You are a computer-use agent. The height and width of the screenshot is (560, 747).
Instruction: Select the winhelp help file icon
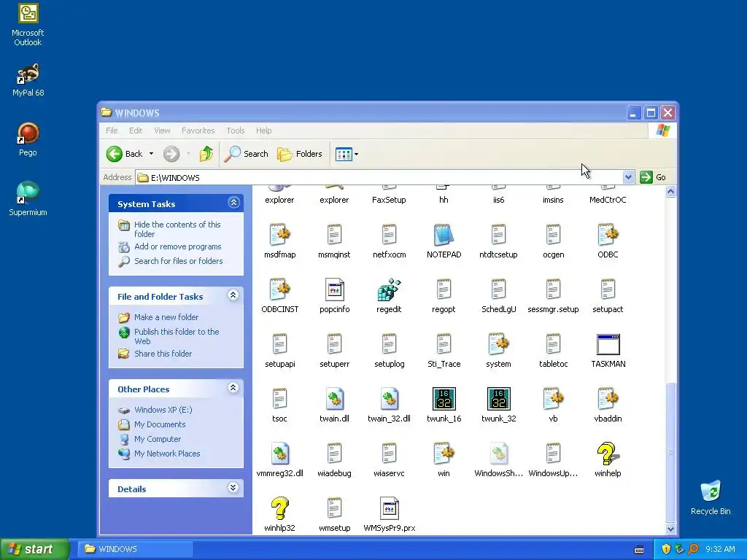(608, 454)
